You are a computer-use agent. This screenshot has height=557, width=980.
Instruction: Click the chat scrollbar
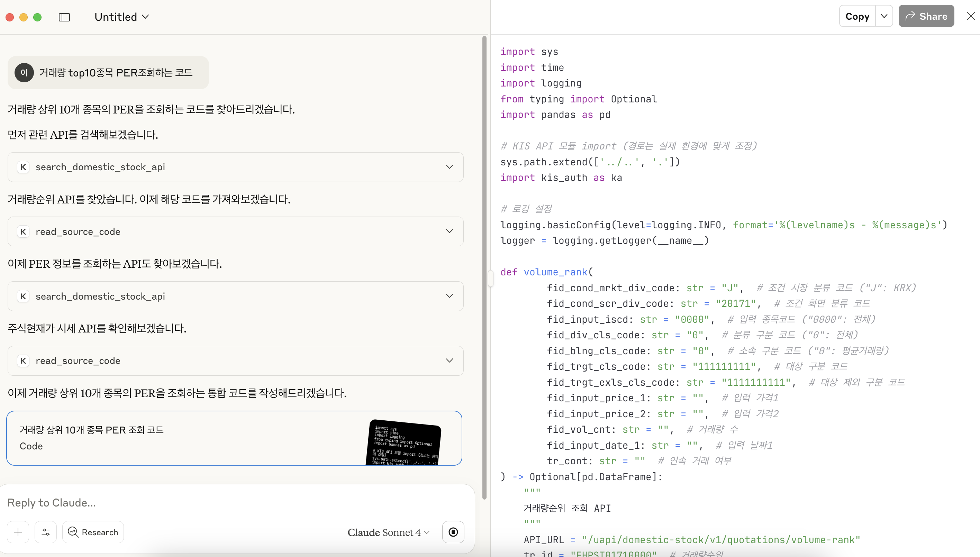(484, 268)
